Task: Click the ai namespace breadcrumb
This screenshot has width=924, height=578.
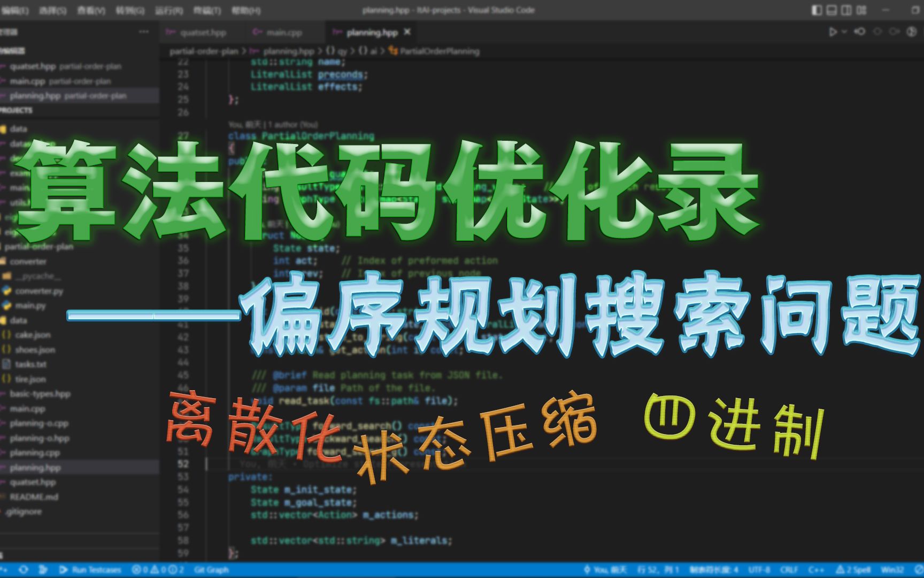Action: pyautogui.click(x=373, y=51)
